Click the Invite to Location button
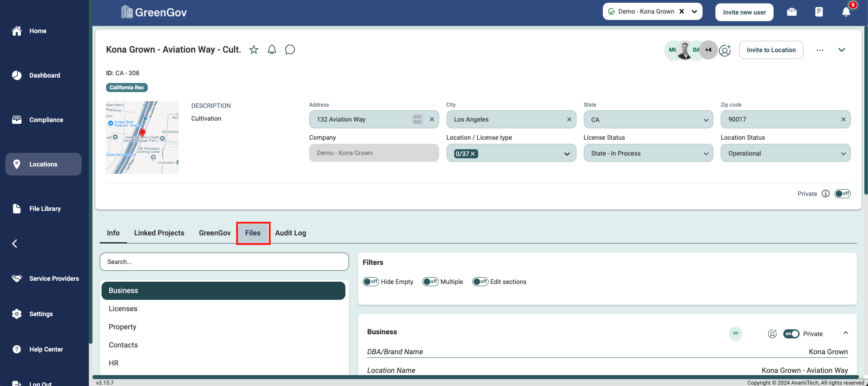 pos(771,50)
